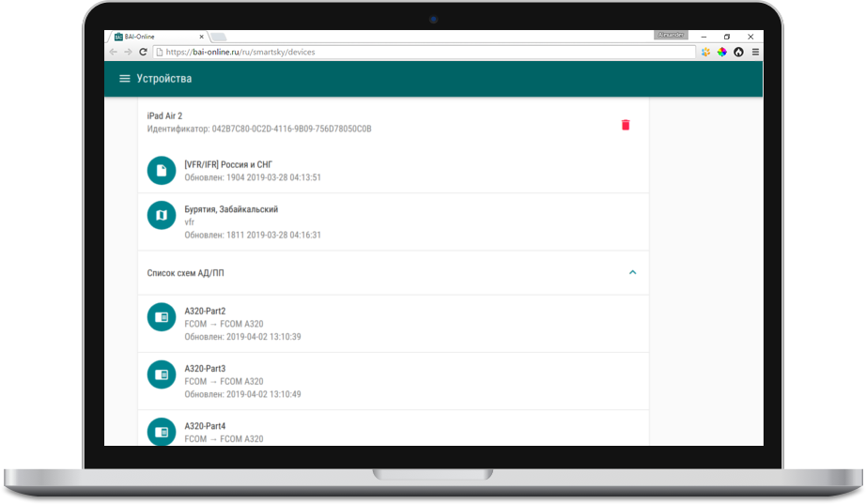Collapse the Список схем АД/ПП section
This screenshot has height=504, width=866.
632,273
